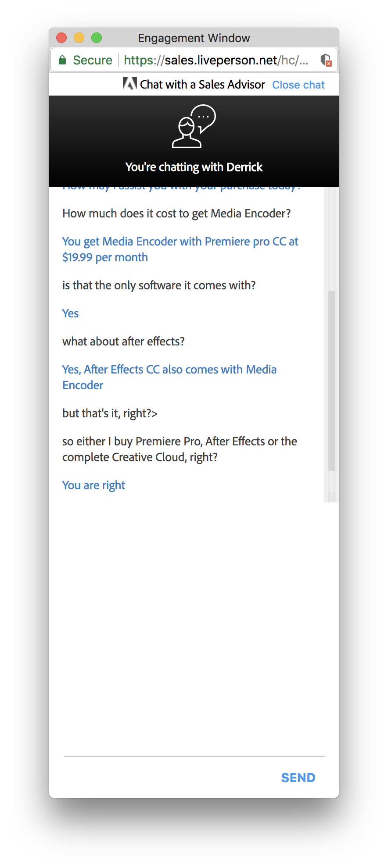Click the $19.99 per month Premiere message
The image size is (388, 868).
(180, 249)
